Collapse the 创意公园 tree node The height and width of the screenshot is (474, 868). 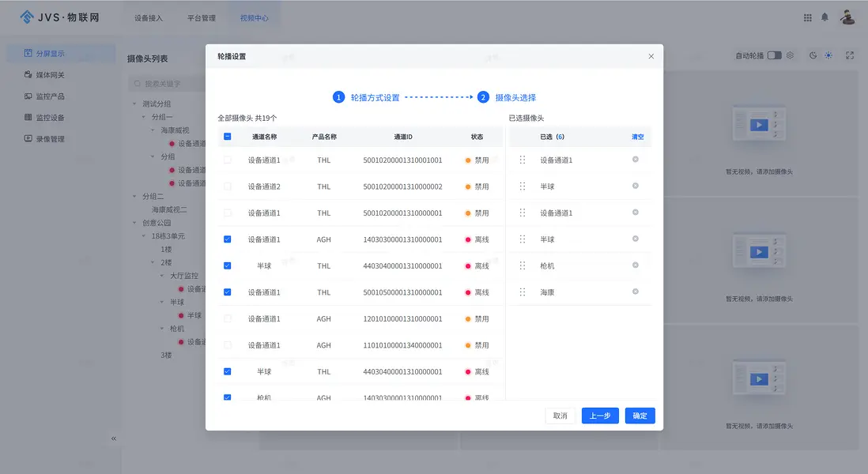click(134, 223)
